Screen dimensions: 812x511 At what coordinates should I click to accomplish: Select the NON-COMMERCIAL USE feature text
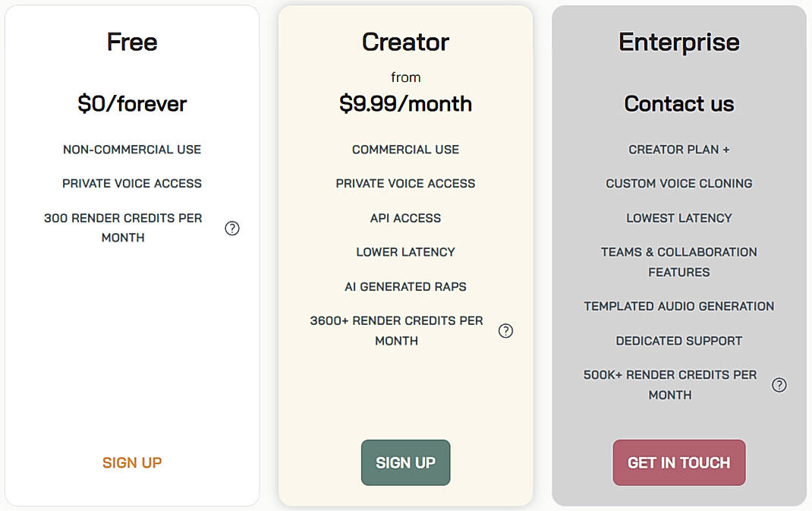click(x=131, y=149)
